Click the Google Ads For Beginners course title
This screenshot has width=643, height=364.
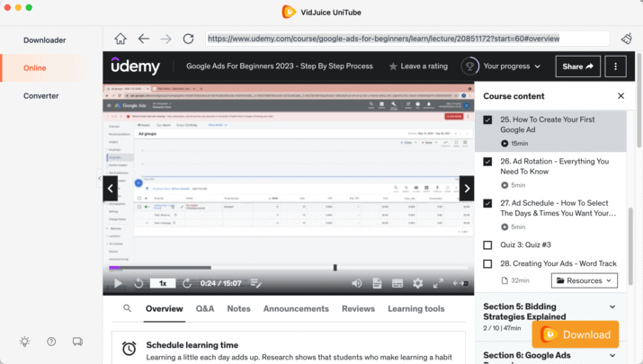tap(280, 67)
